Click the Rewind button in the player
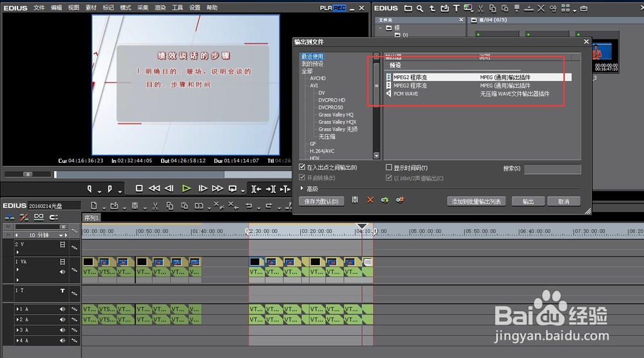 (x=154, y=189)
